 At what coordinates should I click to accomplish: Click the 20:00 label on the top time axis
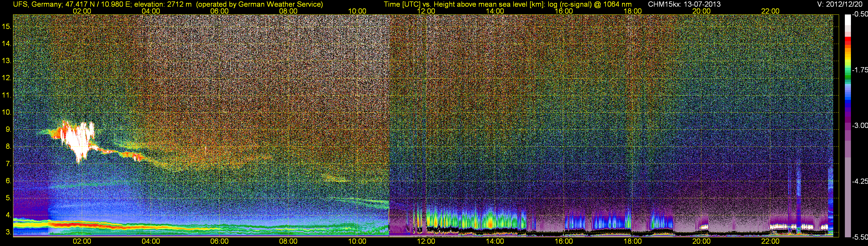tap(702, 11)
